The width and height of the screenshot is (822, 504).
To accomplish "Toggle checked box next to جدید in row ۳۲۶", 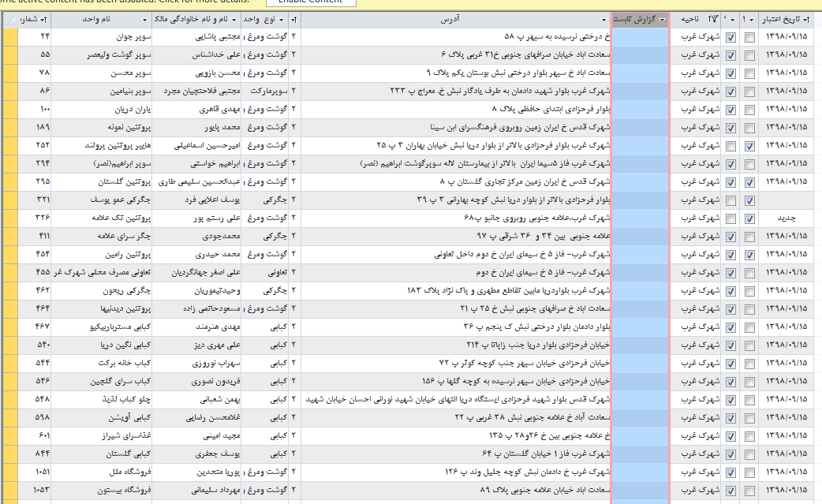I will coord(749,219).
